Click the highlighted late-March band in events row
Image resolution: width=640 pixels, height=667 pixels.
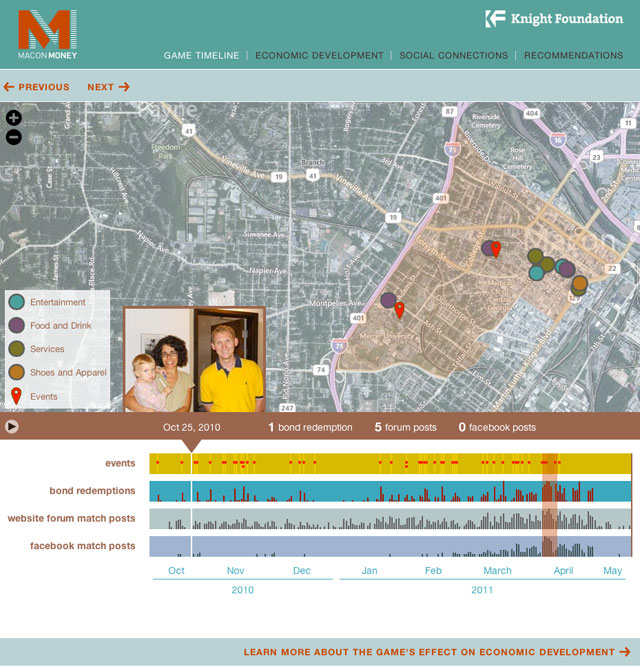549,464
